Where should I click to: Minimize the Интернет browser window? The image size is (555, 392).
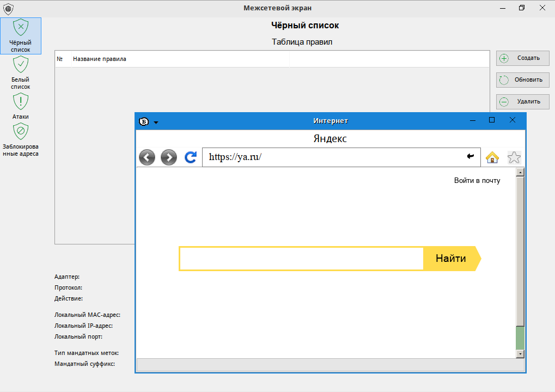pos(473,121)
